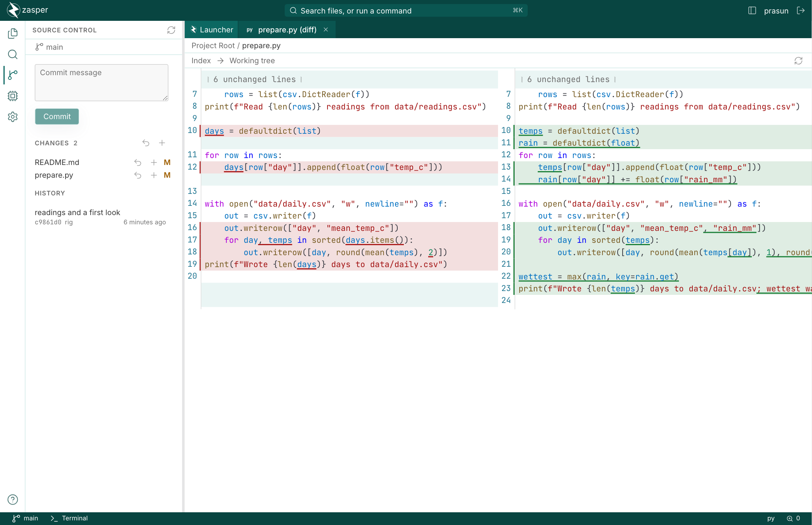Sign out using the logout icon
This screenshot has height=525, width=812.
(801, 10)
